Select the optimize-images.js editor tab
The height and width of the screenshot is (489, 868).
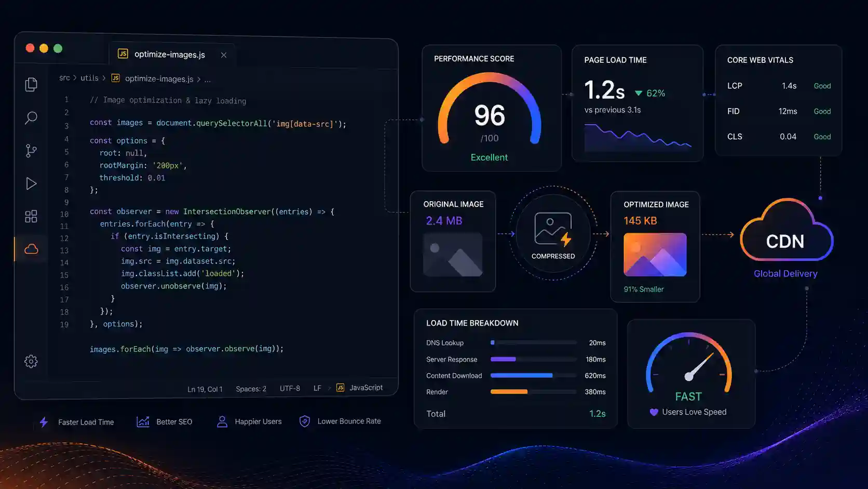172,55
